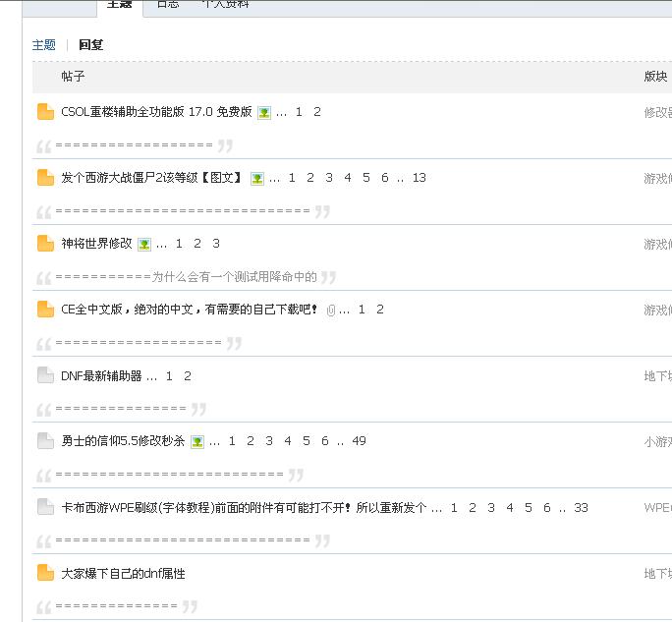Click image attachment icon on 勇士的信仰5.5 thread
This screenshot has height=622, width=672.
[197, 441]
